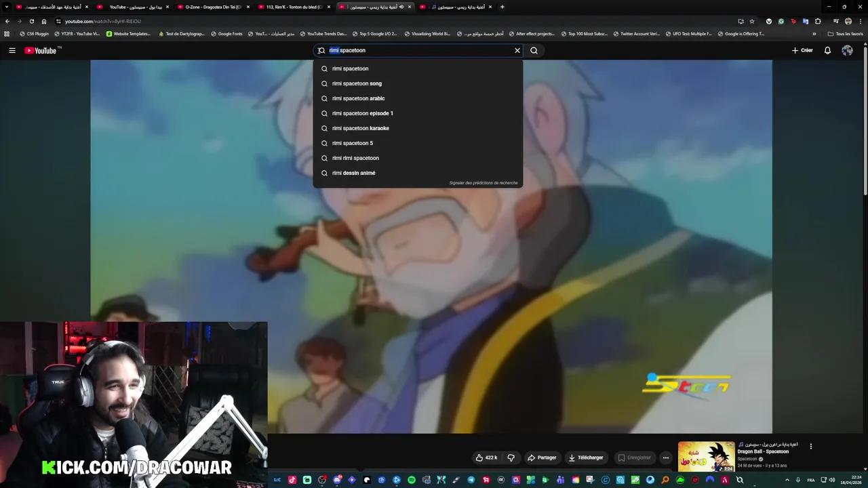Screen dimensions: 868x488
Task: Open the "YouTube Trends Das..." bookmark
Action: (x=323, y=33)
